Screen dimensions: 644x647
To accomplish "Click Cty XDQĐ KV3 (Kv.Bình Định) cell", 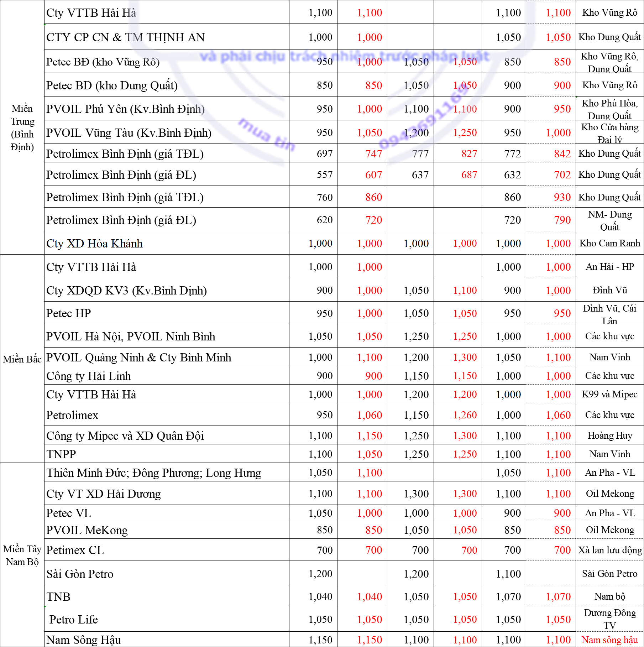I will pos(167,290).
